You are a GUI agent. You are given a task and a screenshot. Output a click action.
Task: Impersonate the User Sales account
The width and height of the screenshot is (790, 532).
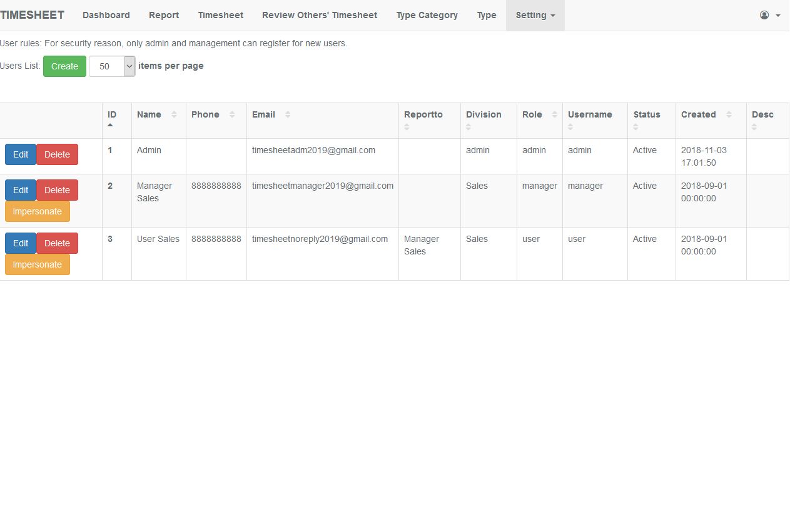tap(37, 264)
